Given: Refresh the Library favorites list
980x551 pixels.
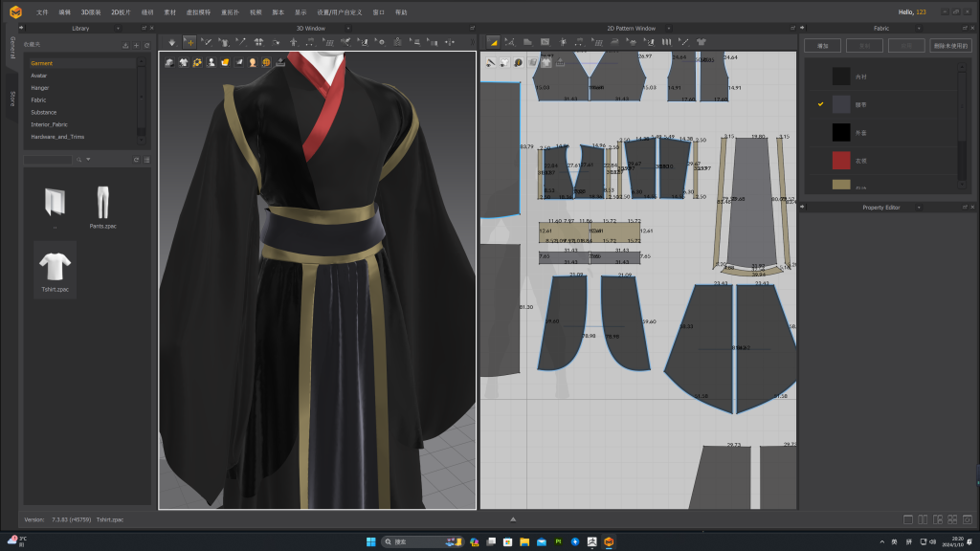Looking at the screenshot, I should pyautogui.click(x=146, y=45).
